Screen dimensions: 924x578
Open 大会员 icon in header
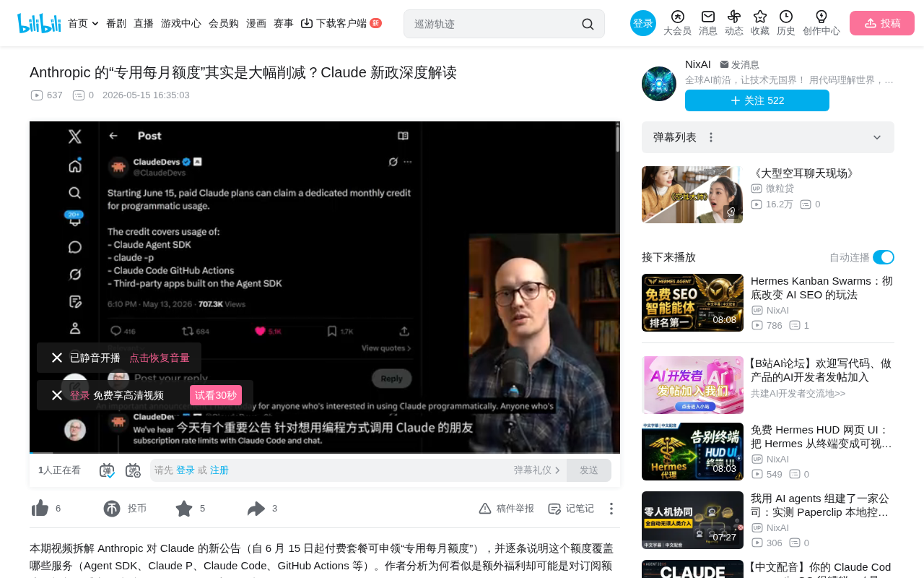click(x=677, y=23)
